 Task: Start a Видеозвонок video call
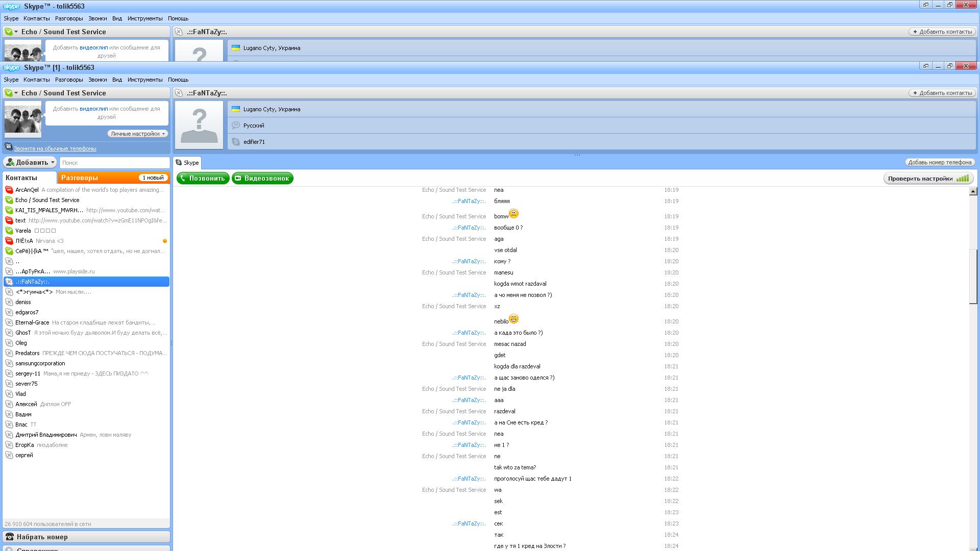[x=262, y=178]
